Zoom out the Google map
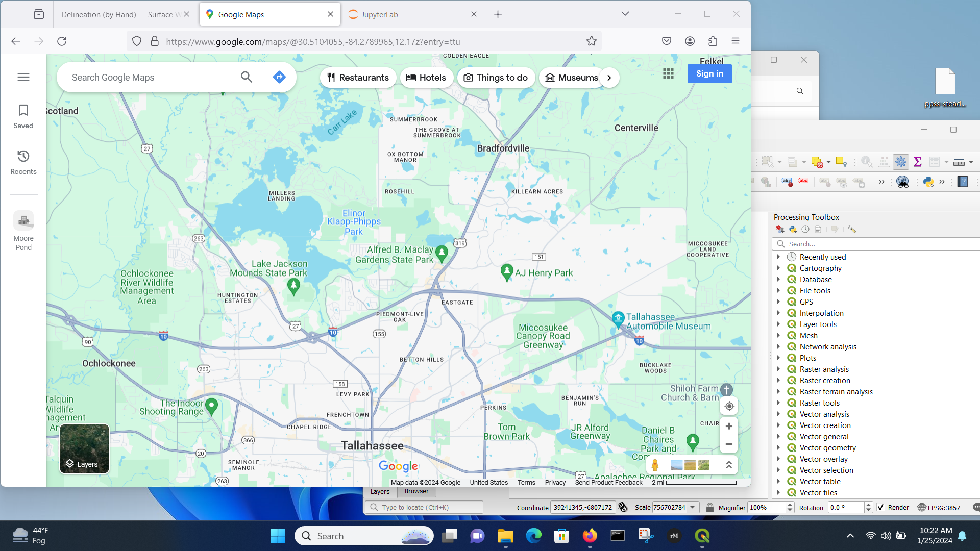The height and width of the screenshot is (551, 980). (729, 444)
